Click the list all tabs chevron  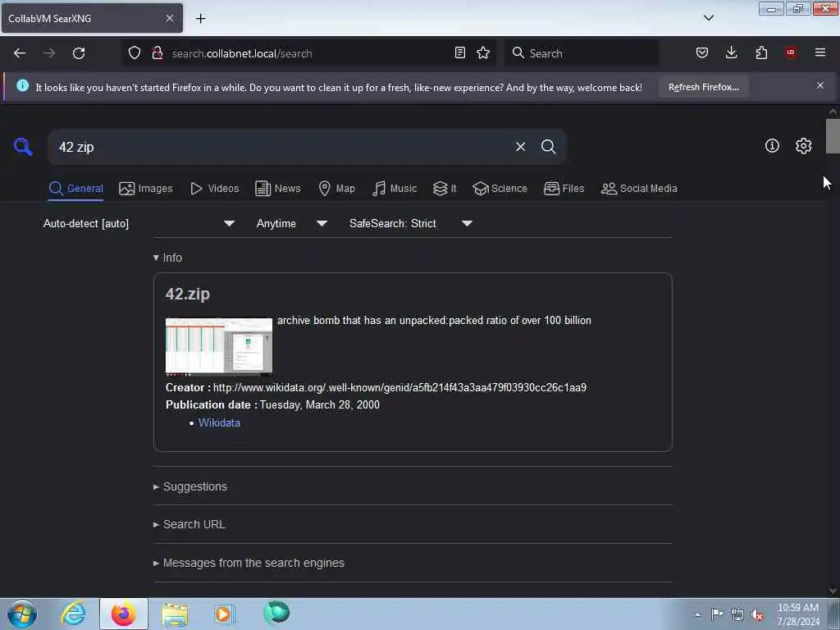pyautogui.click(x=708, y=18)
